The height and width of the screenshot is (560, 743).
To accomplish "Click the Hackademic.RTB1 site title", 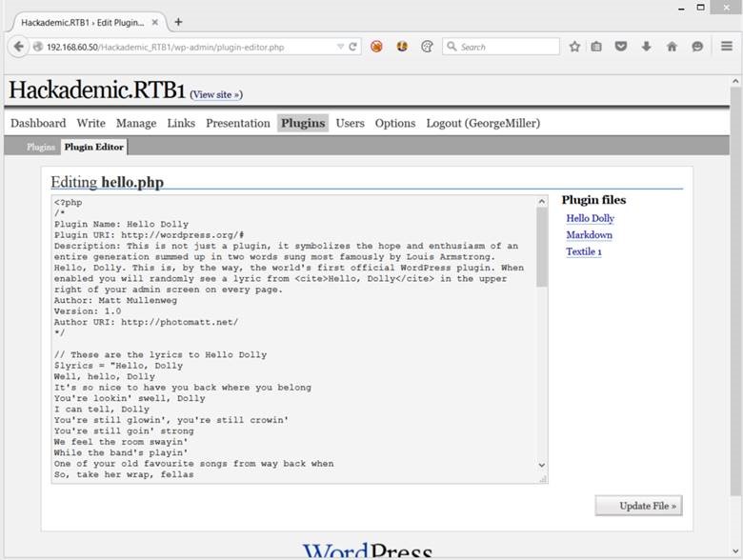I will [97, 90].
